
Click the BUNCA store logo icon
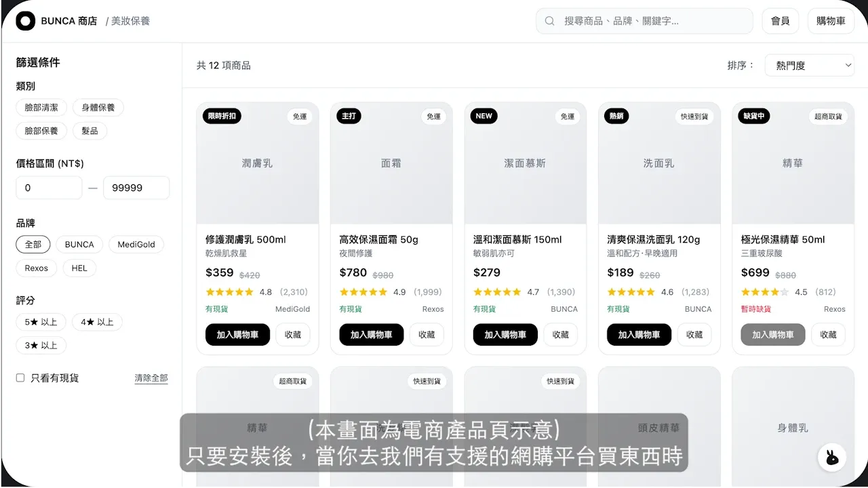pyautogui.click(x=25, y=21)
